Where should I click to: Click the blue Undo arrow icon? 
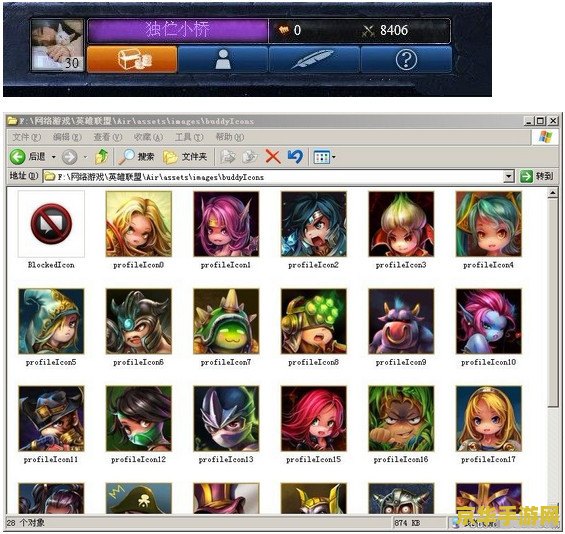click(295, 157)
